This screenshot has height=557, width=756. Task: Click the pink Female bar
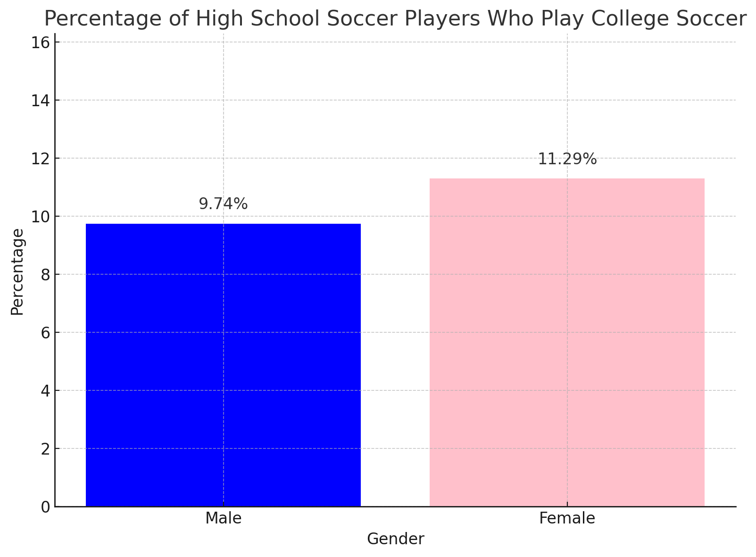567,342
